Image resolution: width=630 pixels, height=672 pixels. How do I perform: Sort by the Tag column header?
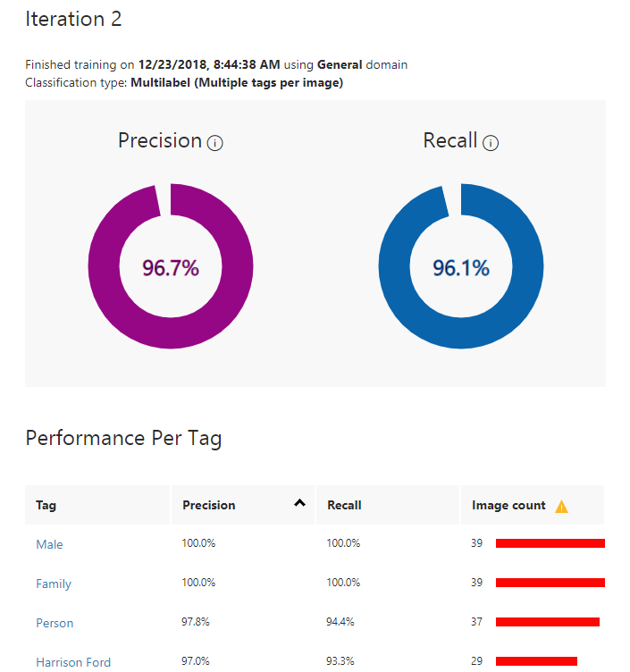point(46,506)
